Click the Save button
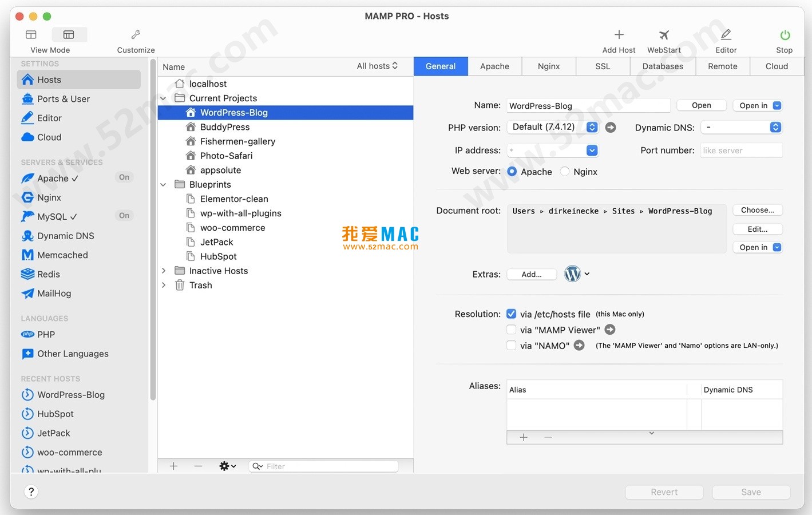Screen dimensions: 812x515 coord(751,492)
